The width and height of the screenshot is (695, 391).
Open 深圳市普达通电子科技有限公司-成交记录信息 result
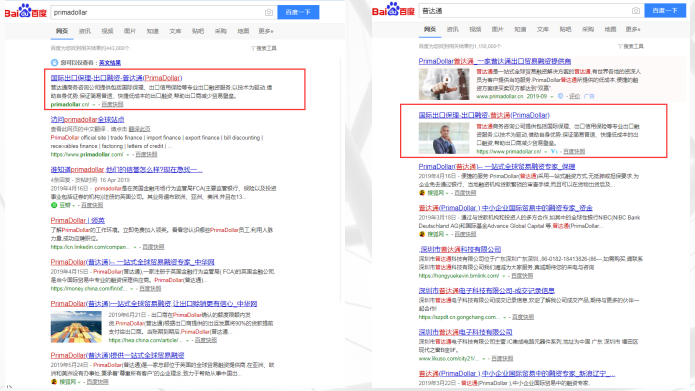487,291
